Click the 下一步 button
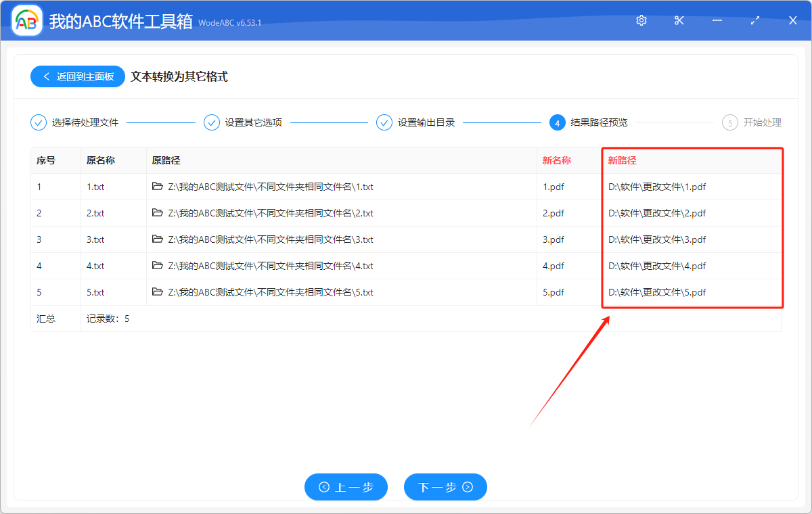The width and height of the screenshot is (812, 514). tap(445, 487)
